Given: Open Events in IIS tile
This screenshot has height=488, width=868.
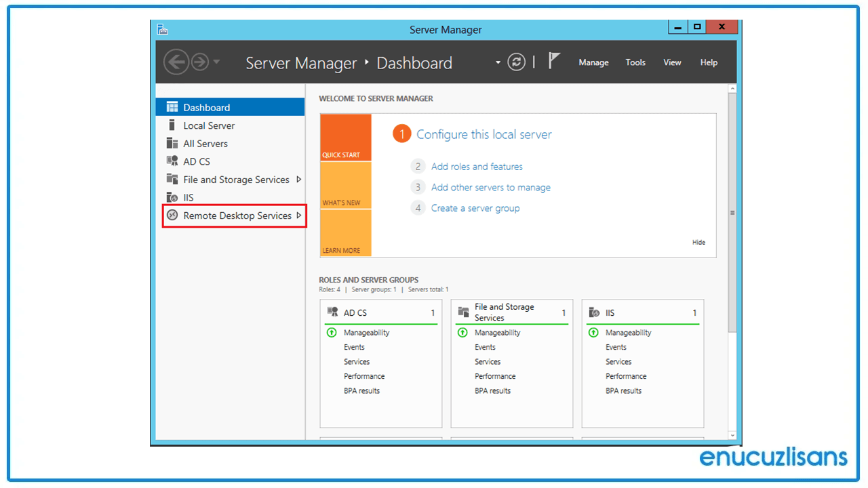Looking at the screenshot, I should (x=616, y=347).
